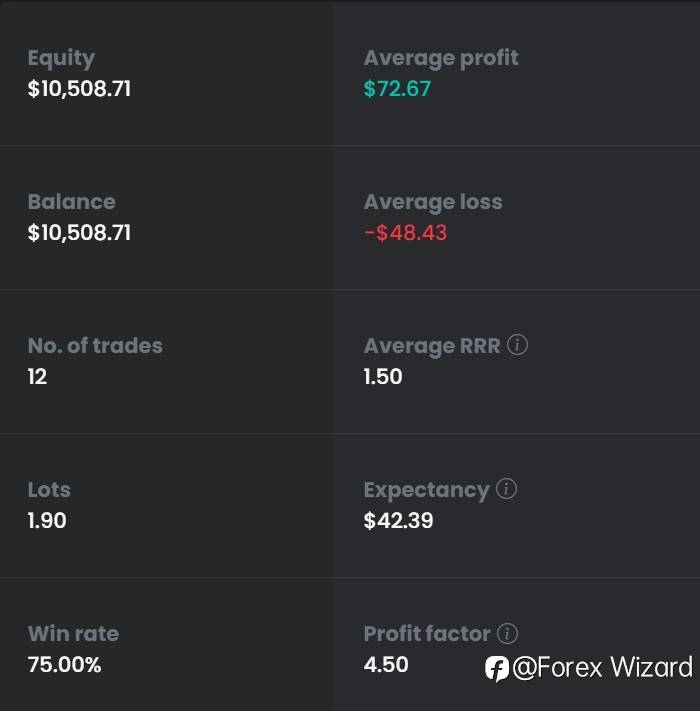
Task: Select the Balance label
Action: [x=72, y=202]
